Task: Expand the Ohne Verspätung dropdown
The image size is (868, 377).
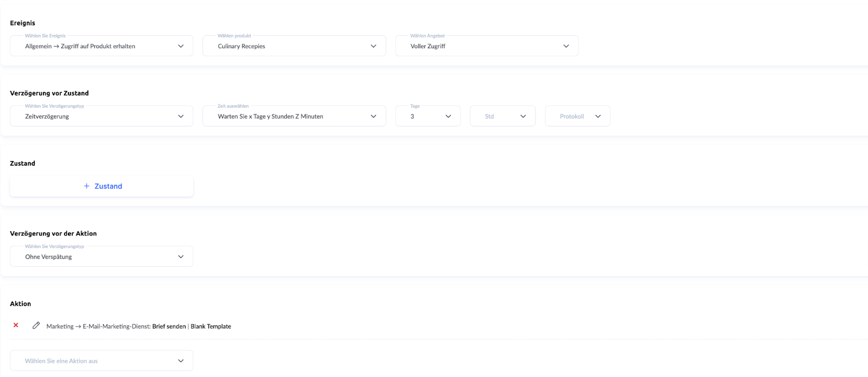Action: click(x=101, y=257)
